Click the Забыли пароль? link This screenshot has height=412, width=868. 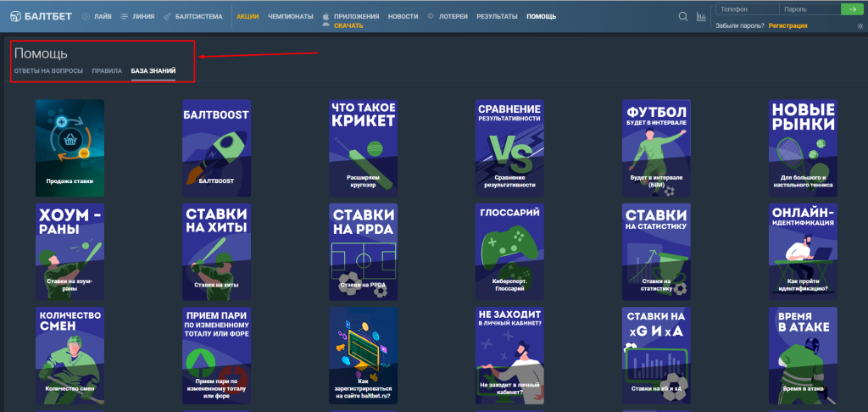pos(740,26)
